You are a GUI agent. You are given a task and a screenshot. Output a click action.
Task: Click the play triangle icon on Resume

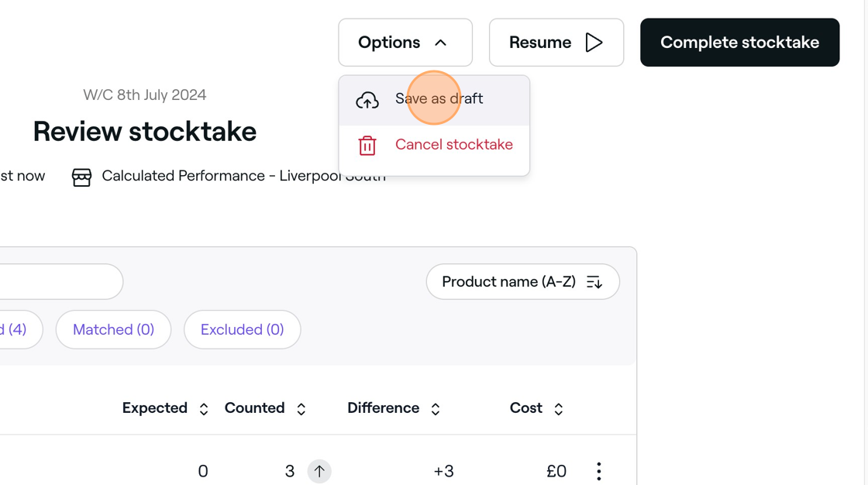point(594,43)
